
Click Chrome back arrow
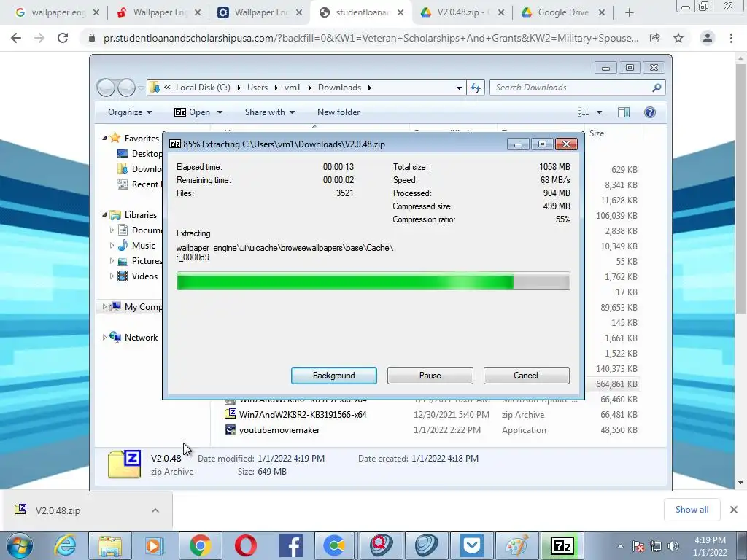click(x=16, y=38)
